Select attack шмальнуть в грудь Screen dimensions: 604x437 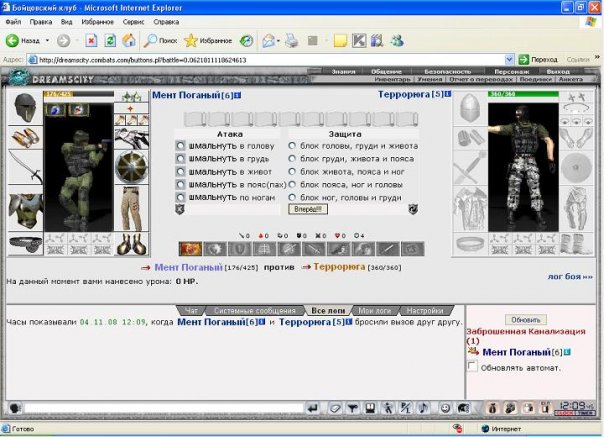coord(180,158)
